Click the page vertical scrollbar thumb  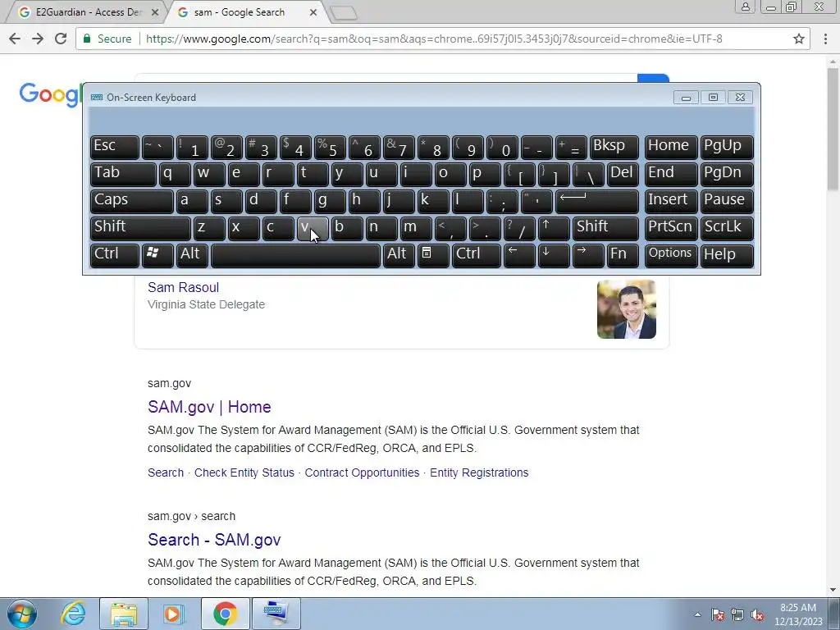click(833, 129)
